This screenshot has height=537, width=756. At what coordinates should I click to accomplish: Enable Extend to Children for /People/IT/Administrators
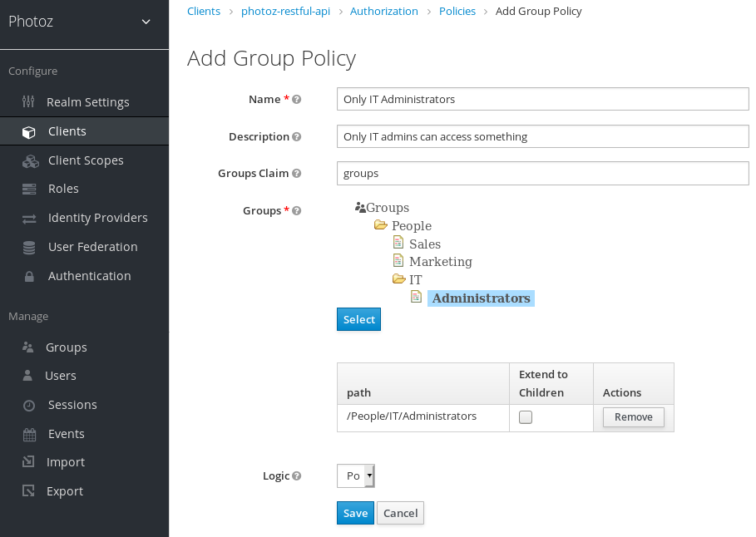tap(526, 417)
